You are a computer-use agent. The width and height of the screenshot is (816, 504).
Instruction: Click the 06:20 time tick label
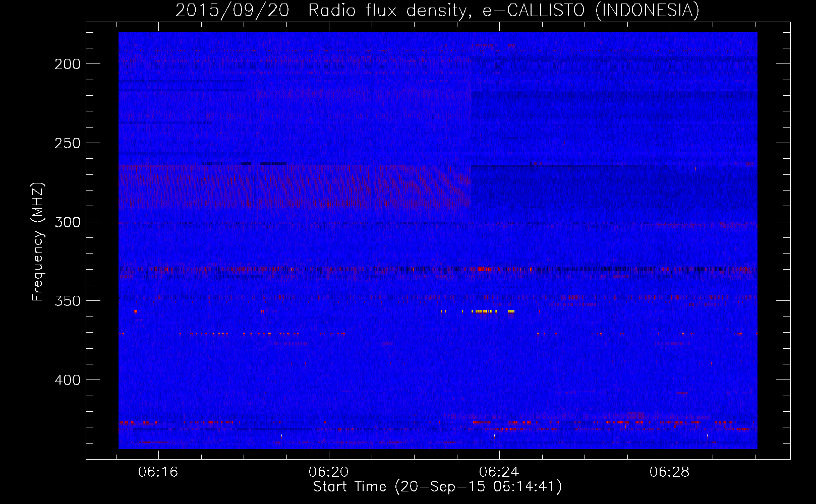coord(329,472)
